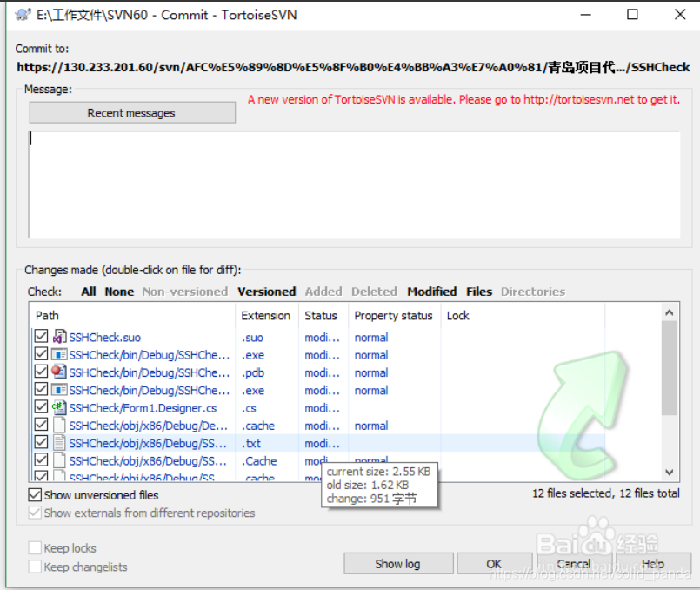The image size is (700, 590).
Task: Click the TortoiseSVN turtle icon in title bar
Action: pos(23,15)
